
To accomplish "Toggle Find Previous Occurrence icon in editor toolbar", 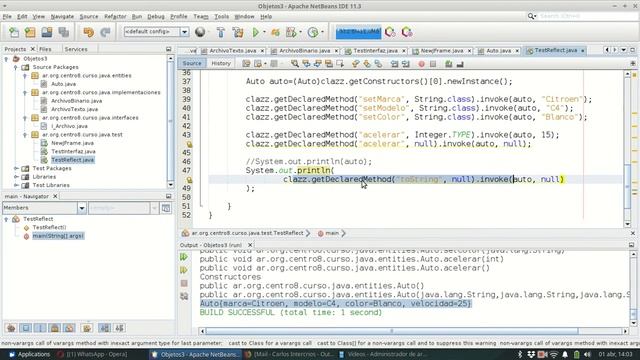I will (x=306, y=64).
